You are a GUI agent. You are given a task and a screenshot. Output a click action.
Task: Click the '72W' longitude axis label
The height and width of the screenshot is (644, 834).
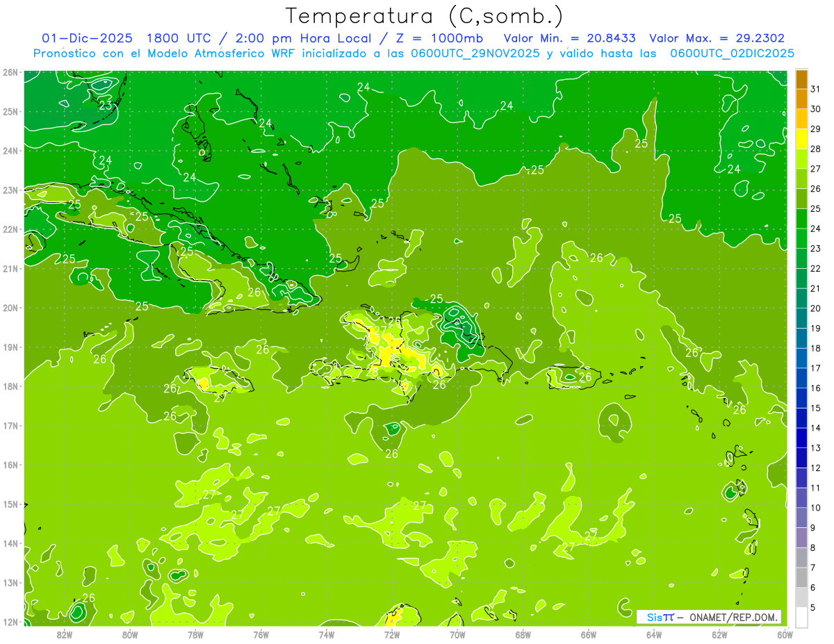click(x=392, y=634)
